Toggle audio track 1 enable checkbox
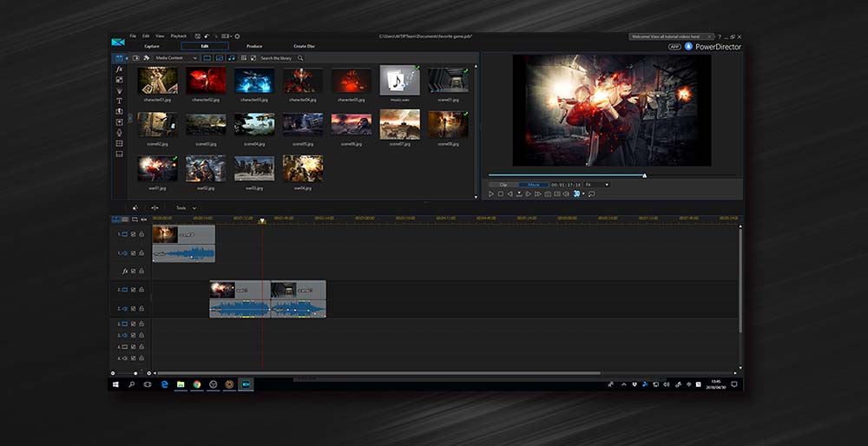Image resolution: width=868 pixels, height=446 pixels. [134, 253]
